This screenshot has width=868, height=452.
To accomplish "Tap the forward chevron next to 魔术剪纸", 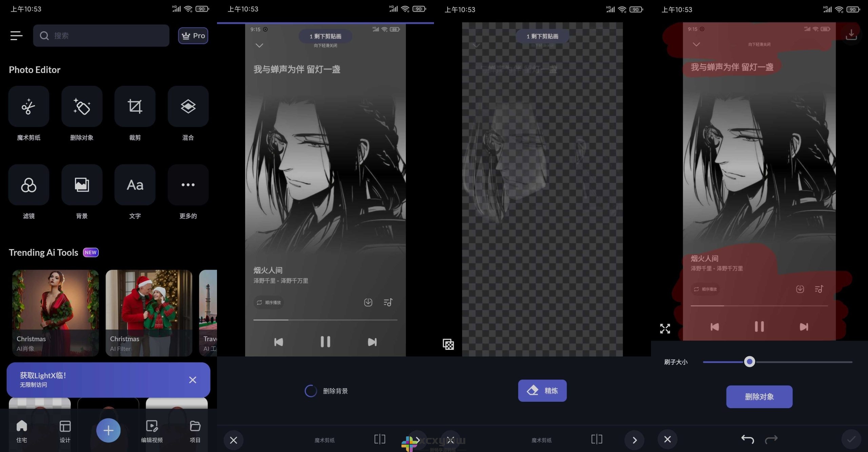I will (634, 439).
